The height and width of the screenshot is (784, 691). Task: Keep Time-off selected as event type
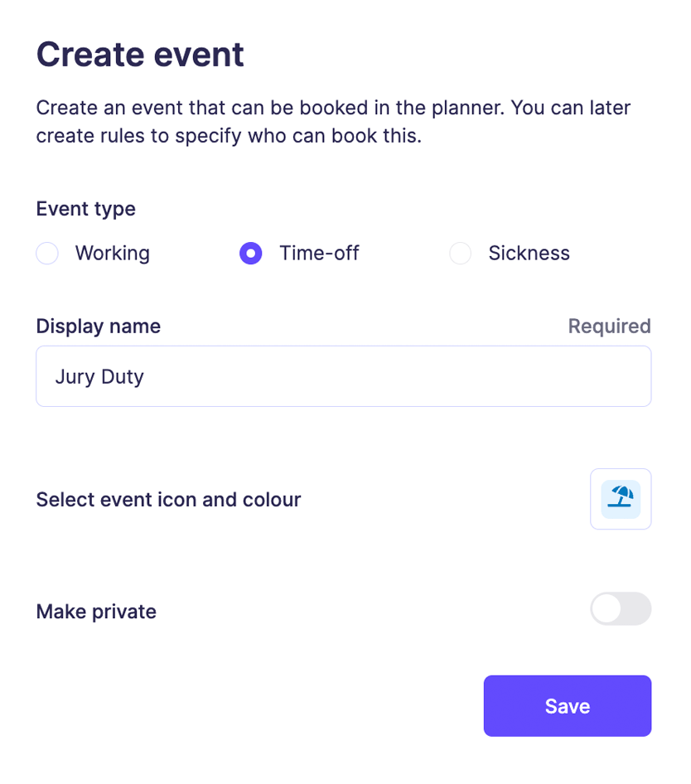(x=250, y=253)
